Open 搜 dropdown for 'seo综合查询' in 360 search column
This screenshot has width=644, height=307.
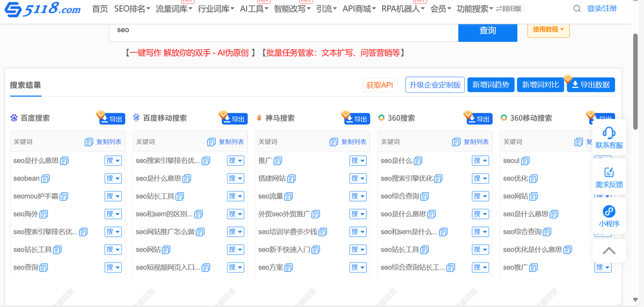point(480,196)
